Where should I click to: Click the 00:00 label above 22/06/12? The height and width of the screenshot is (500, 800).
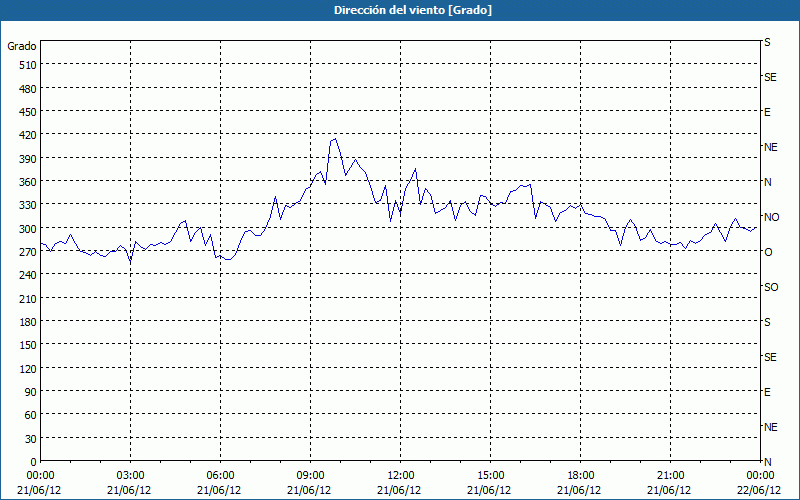760,476
